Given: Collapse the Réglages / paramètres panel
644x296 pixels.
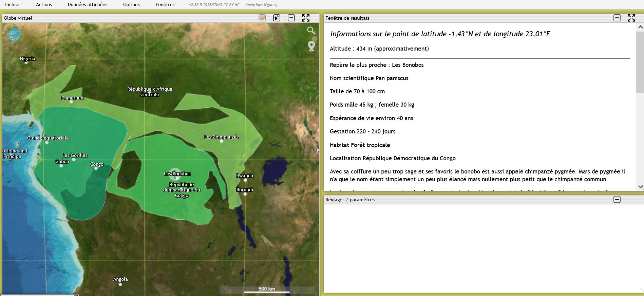Looking at the screenshot, I should (617, 200).
